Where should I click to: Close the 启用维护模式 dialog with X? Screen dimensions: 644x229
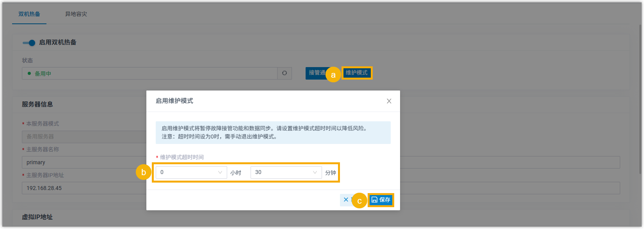click(389, 101)
